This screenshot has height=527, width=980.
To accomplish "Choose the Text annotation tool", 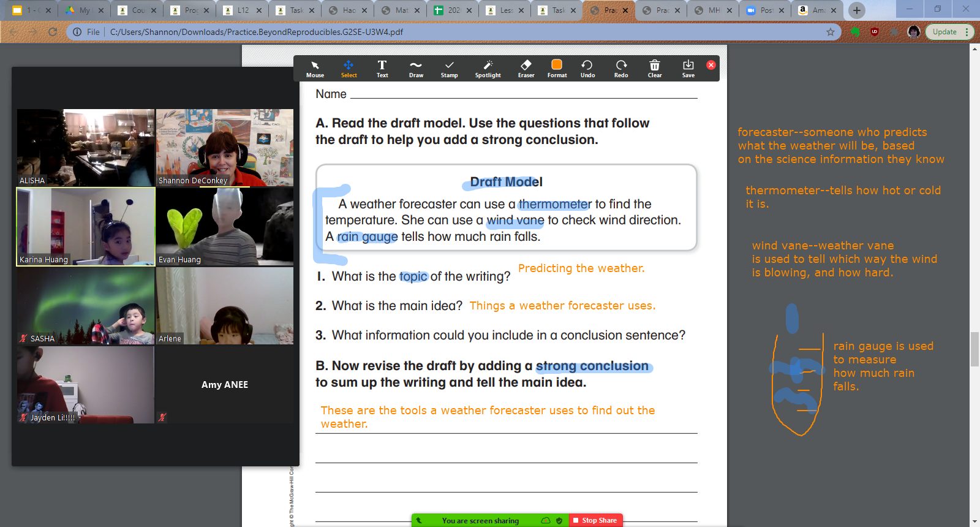I will pyautogui.click(x=382, y=69).
